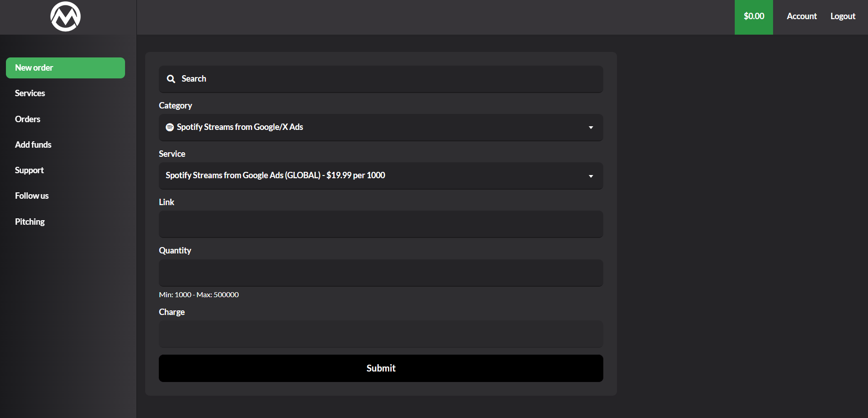
Task: Click Follow us in the sidebar
Action: 32,196
